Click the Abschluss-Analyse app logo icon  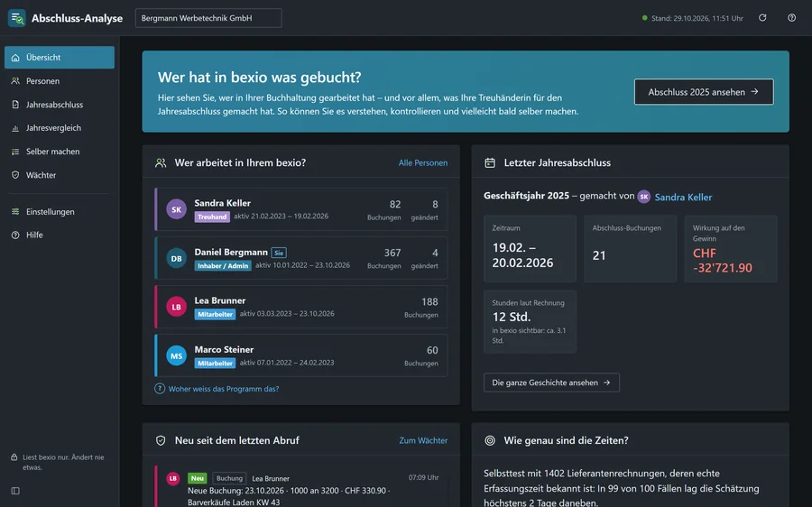click(16, 18)
